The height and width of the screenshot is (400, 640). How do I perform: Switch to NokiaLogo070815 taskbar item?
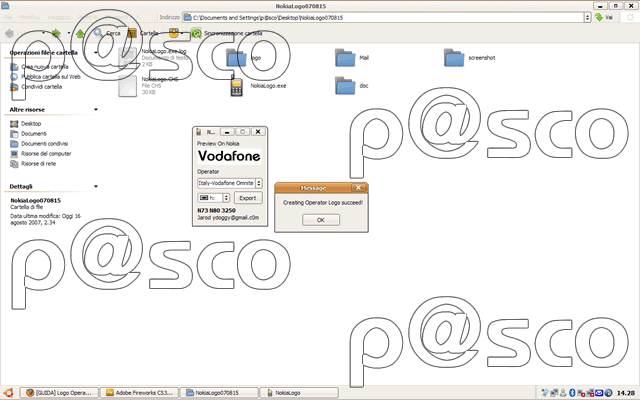pos(219,393)
